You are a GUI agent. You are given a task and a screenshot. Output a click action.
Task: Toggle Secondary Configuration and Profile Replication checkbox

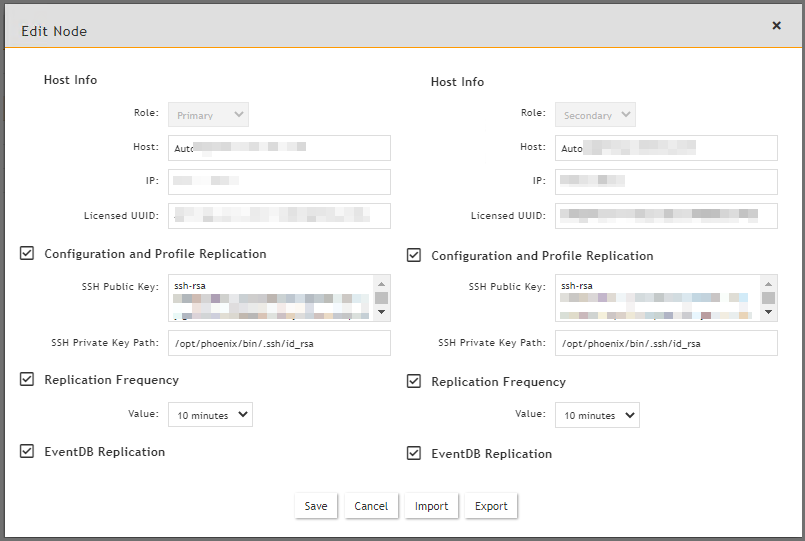click(414, 255)
